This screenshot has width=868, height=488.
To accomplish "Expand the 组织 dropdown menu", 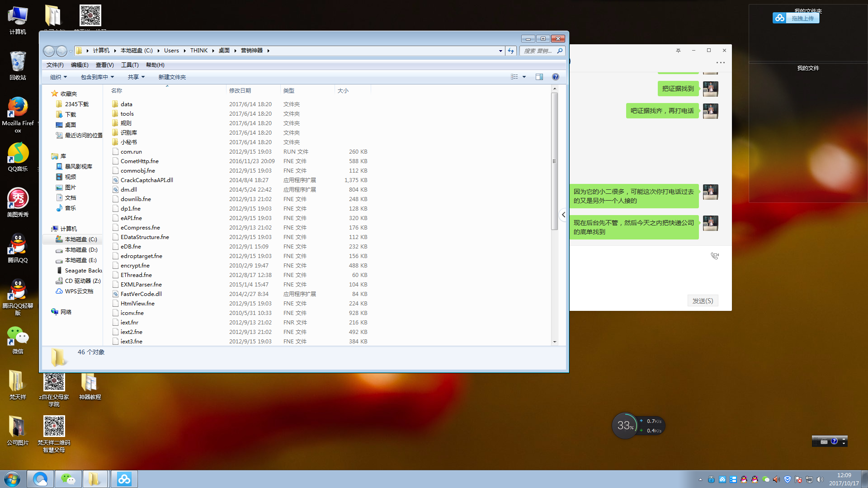I will (x=58, y=77).
